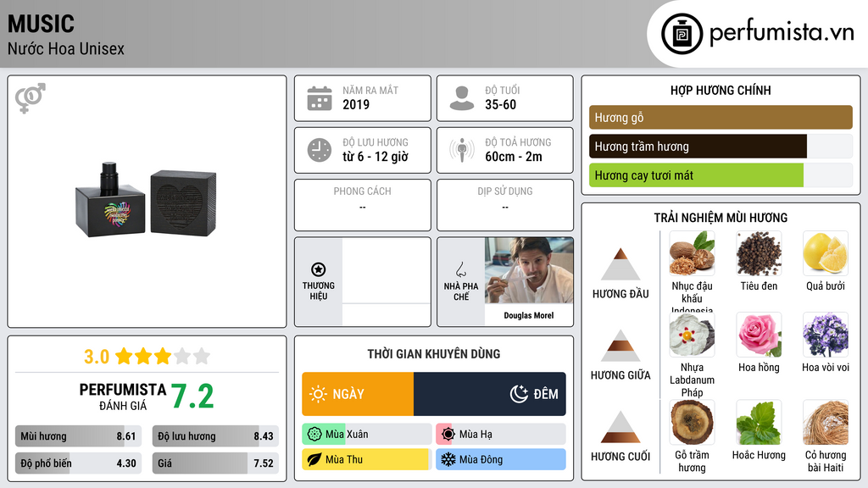Click the Nước Hoa Unisex subtitle
Screen dimensions: 868x488
(x=66, y=48)
